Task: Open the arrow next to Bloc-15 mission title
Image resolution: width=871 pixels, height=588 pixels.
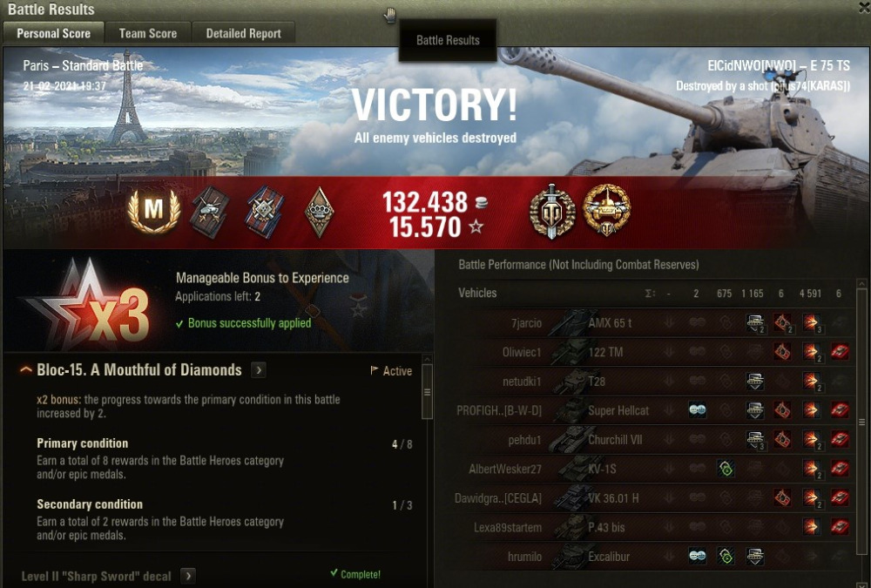Action: click(x=259, y=370)
